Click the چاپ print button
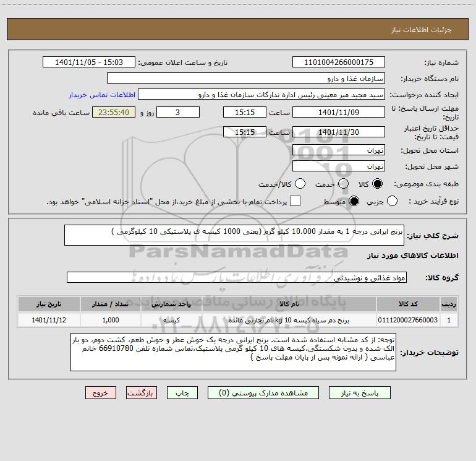Image resolution: width=476 pixels, height=461 pixels. (182, 393)
